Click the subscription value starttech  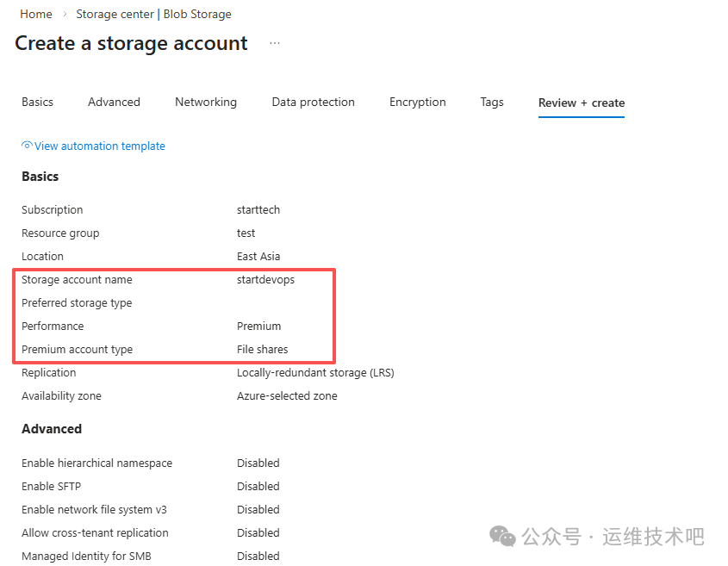point(258,210)
